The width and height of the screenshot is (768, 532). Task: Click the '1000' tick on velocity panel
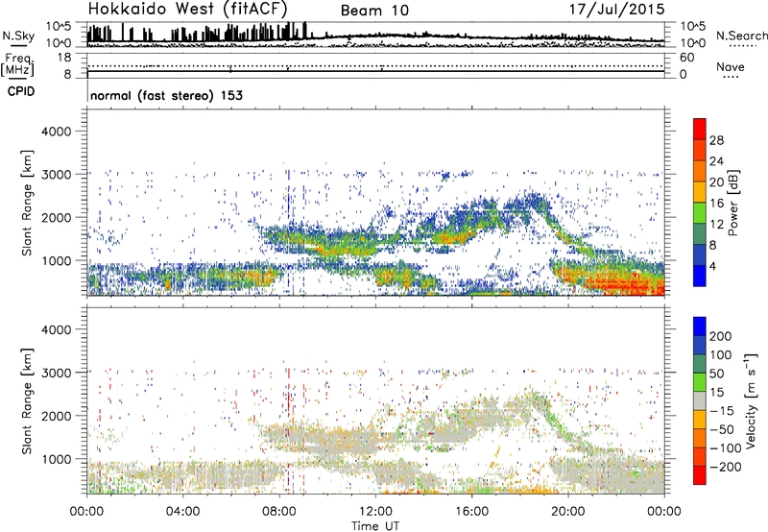tap(57, 459)
